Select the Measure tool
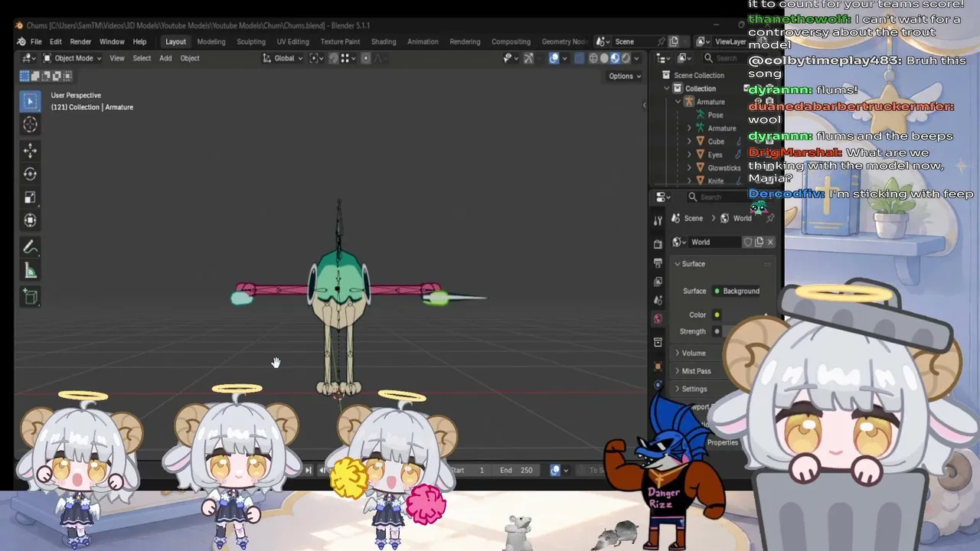Viewport: 980px width, 551px height. (x=31, y=271)
